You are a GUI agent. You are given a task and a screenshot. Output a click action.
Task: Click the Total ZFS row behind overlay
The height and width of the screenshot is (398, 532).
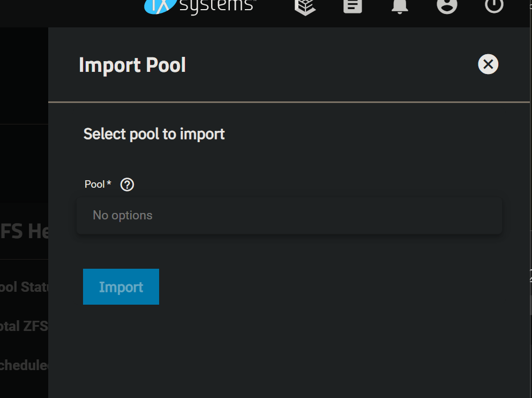[24, 326]
